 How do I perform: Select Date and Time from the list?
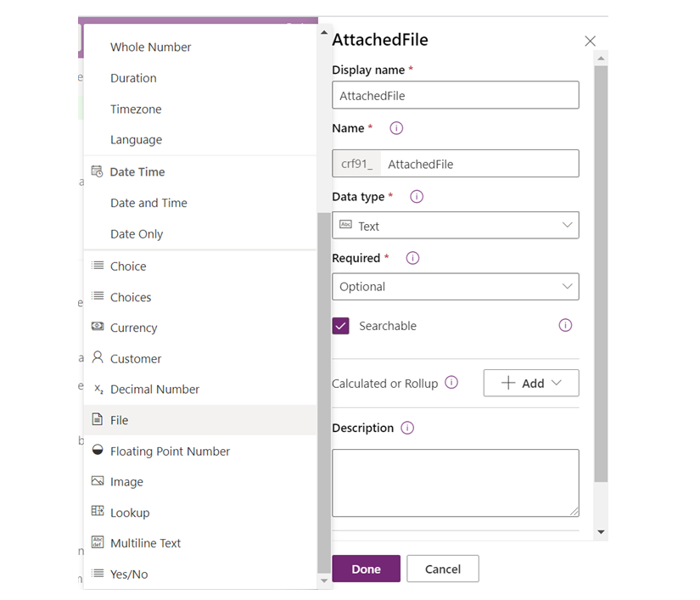pyautogui.click(x=148, y=203)
